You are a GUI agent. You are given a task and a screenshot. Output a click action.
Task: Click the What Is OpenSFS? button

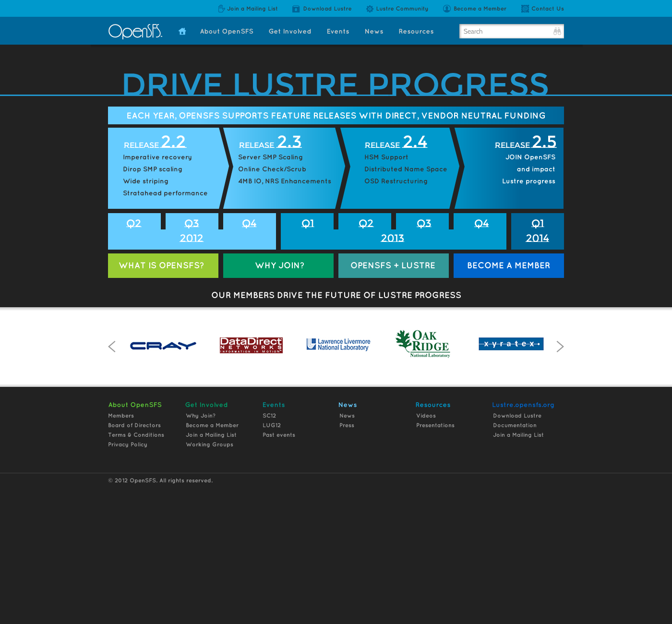coord(163,265)
